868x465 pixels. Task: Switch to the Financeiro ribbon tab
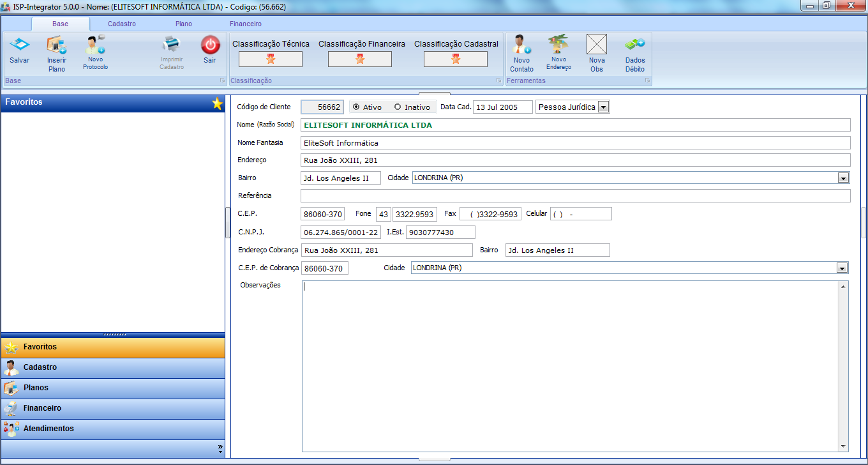pos(246,24)
